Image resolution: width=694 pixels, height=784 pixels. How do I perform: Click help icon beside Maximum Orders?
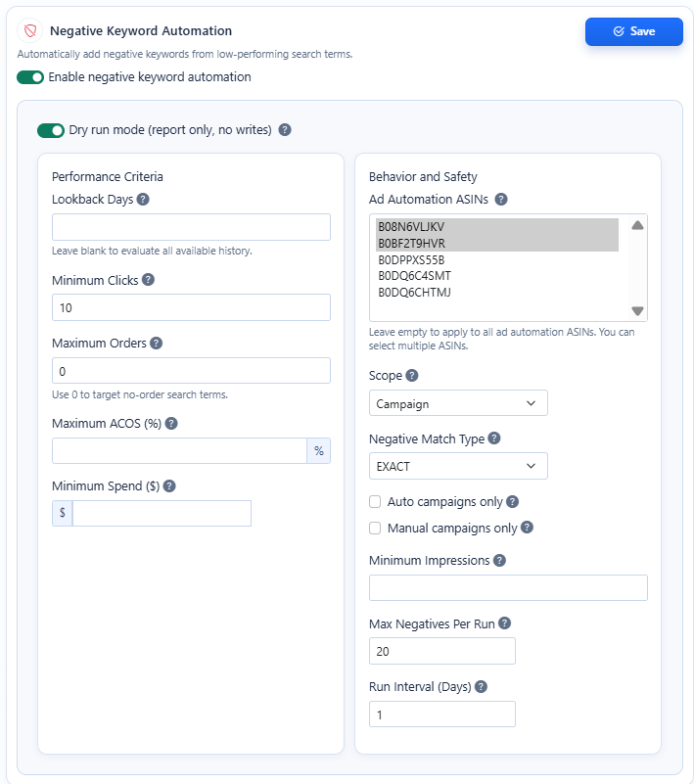[156, 344]
